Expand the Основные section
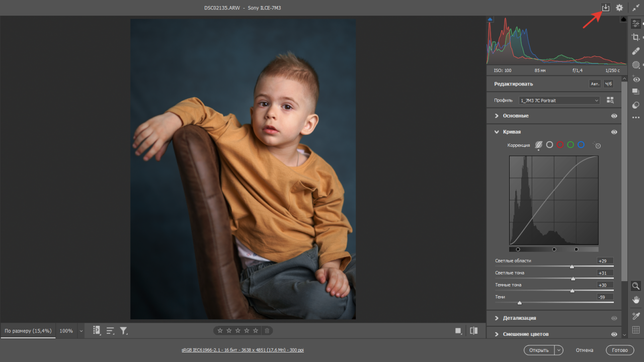The height and width of the screenshot is (362, 644). [497, 116]
